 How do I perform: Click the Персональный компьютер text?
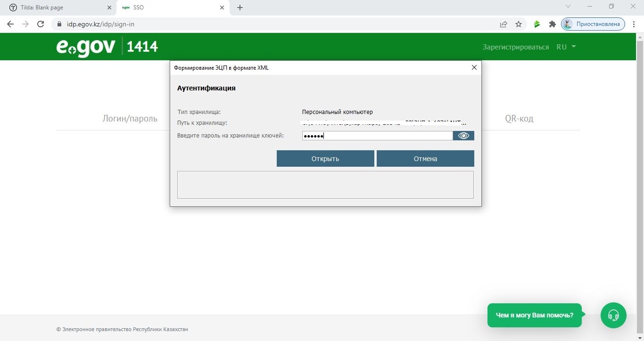(337, 112)
